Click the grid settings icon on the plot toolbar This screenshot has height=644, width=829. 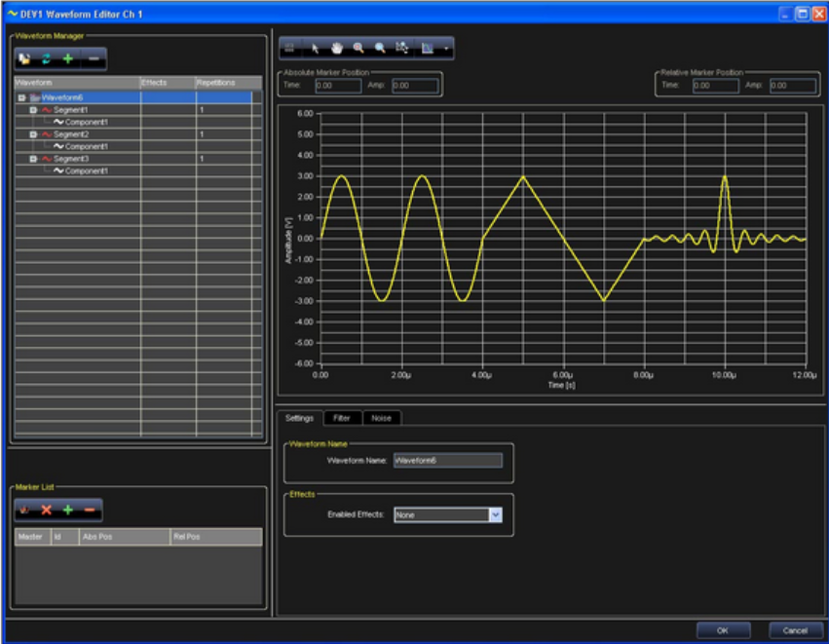[289, 46]
